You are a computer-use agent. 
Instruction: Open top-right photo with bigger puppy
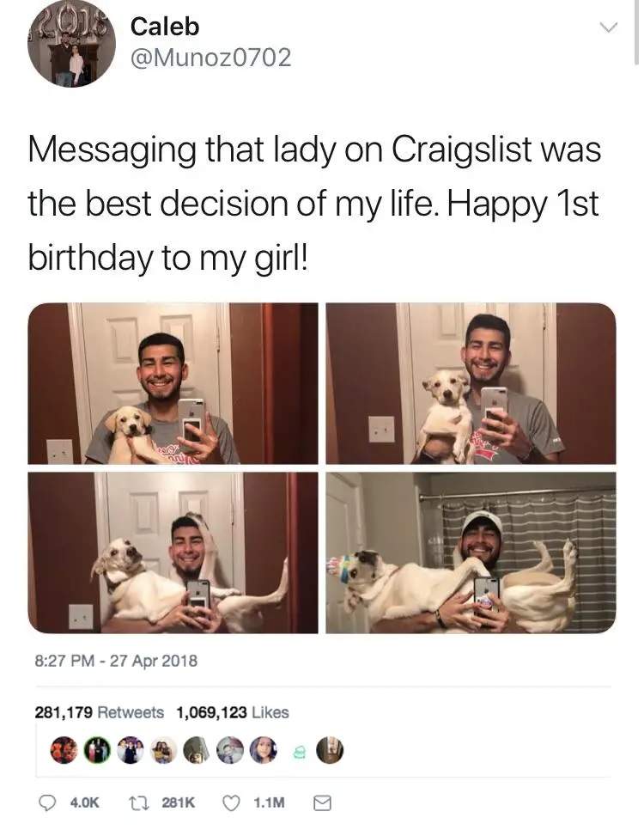coord(471,383)
